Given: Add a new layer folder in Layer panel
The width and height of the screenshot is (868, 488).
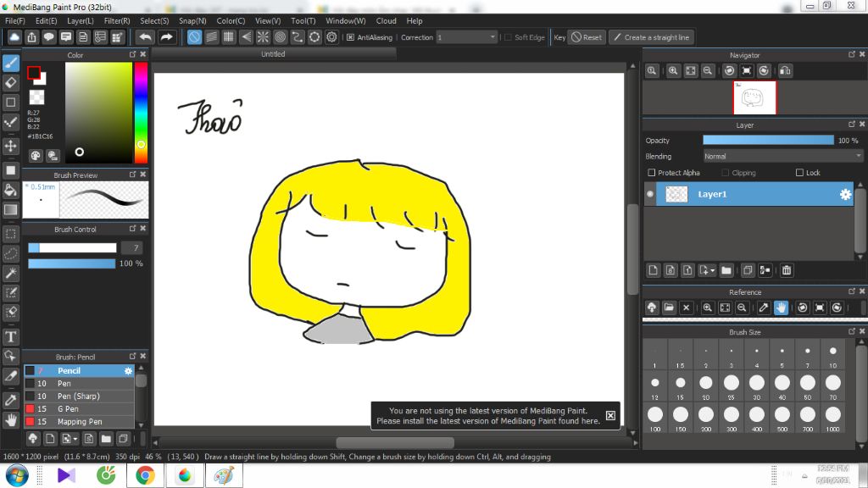Looking at the screenshot, I should click(726, 270).
